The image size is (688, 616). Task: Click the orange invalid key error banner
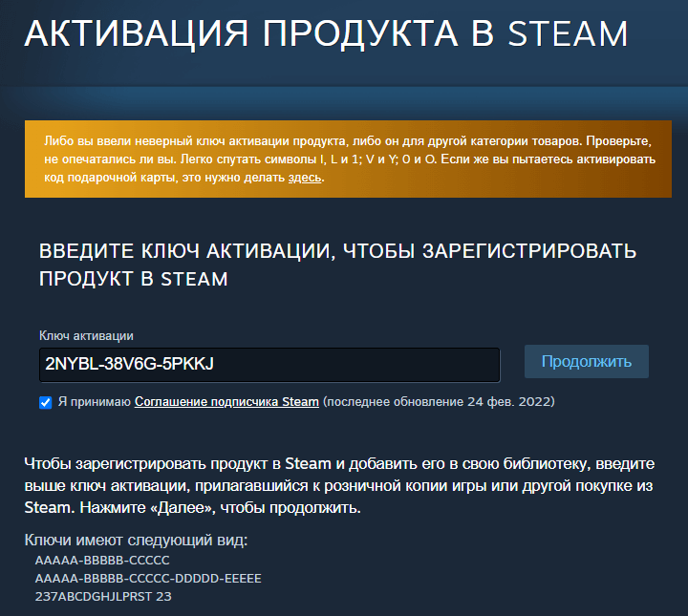(348, 159)
